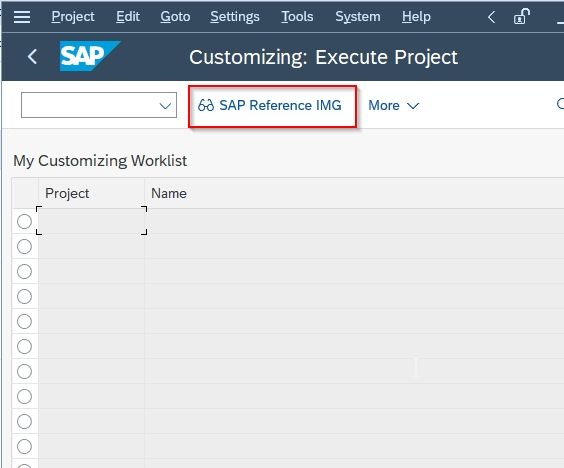The width and height of the screenshot is (564, 468).
Task: Open the Edit menu
Action: tap(128, 17)
